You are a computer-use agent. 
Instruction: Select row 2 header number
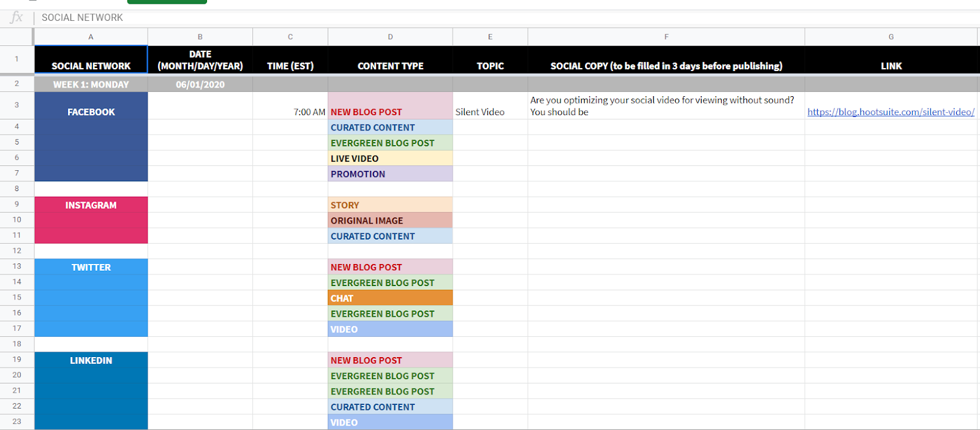(x=17, y=83)
